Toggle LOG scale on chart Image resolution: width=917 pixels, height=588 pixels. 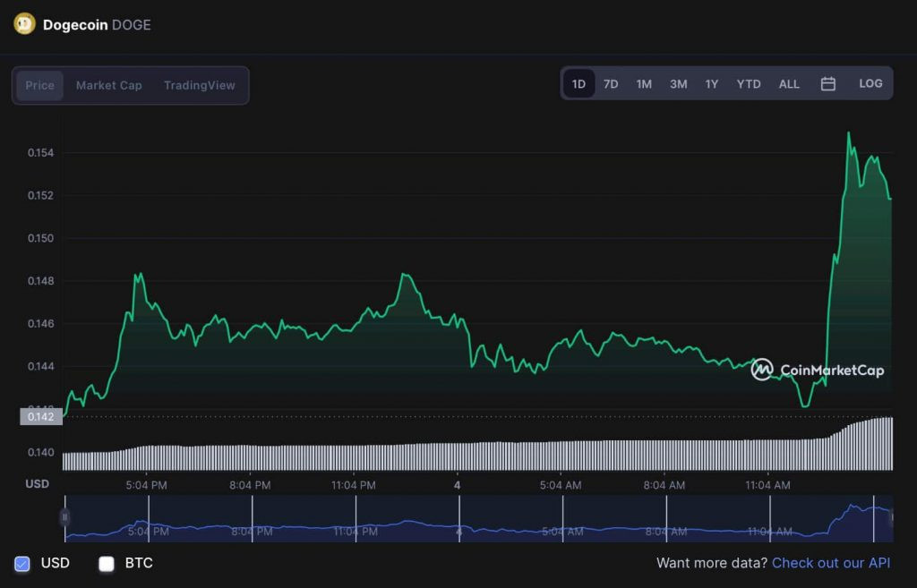tap(870, 83)
